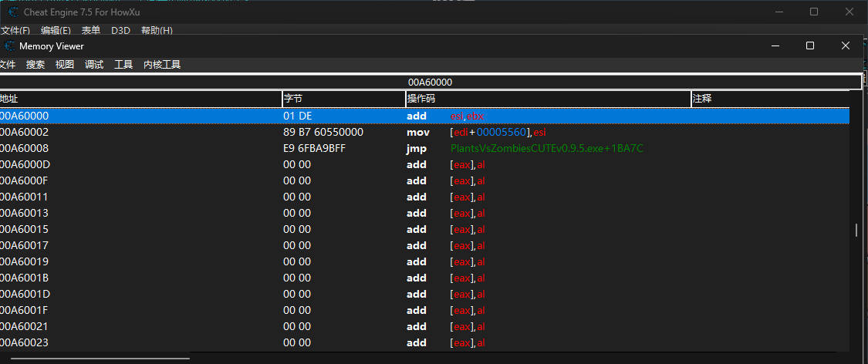Open the 调试 menu in Memory Viewer
Screen dimensions: 868x364
click(x=94, y=65)
